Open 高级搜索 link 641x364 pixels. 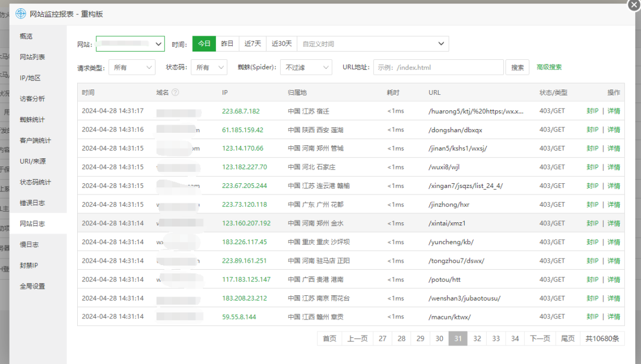tap(549, 67)
